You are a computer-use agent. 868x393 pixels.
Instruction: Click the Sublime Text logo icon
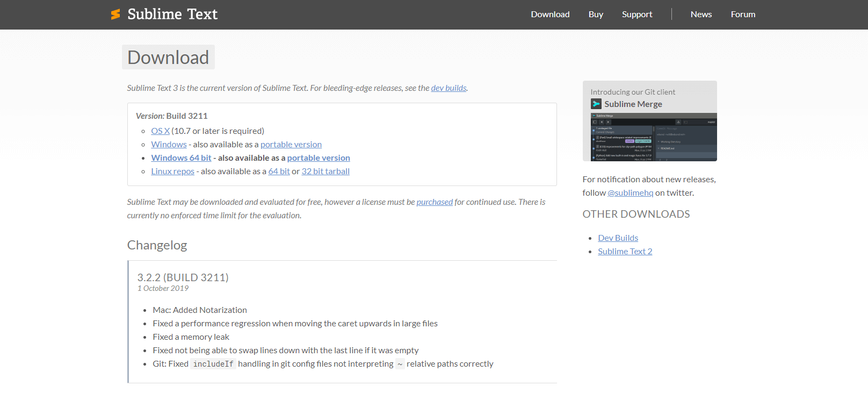tap(115, 15)
